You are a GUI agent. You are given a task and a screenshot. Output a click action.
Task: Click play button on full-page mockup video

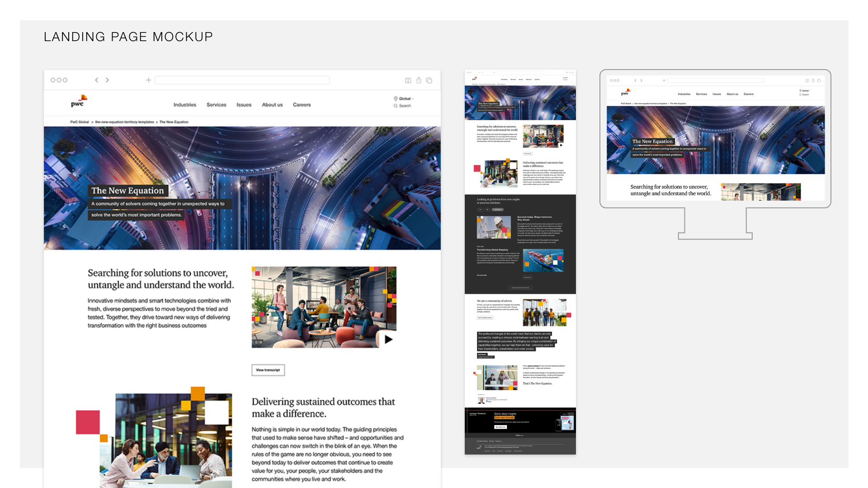(561, 145)
